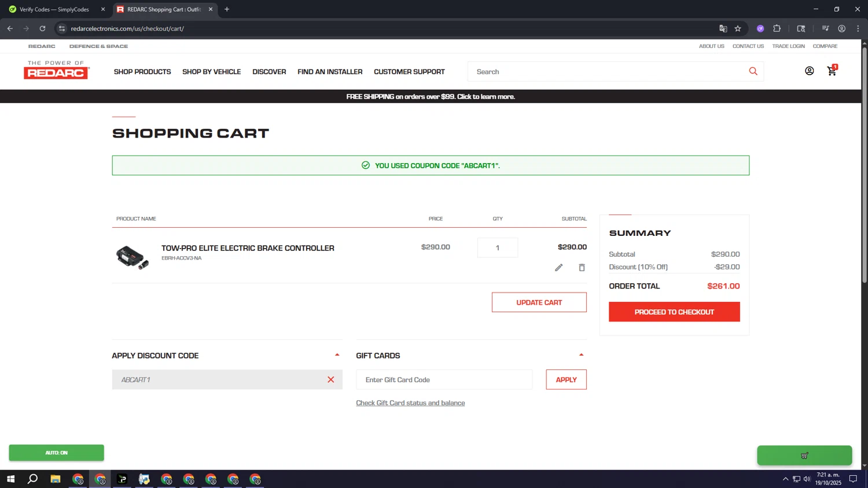Open the purple extension icon in toolbar
868x488 pixels.
760,28
